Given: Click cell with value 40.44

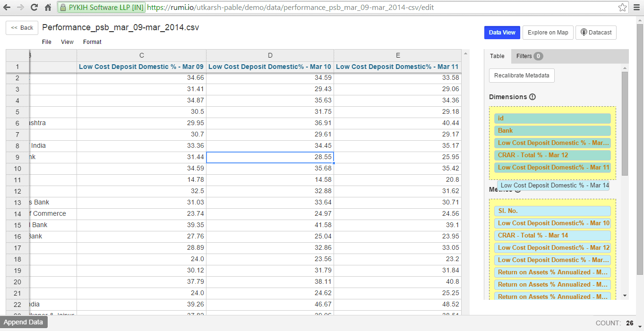Looking at the screenshot, I should pyautogui.click(x=397, y=123).
